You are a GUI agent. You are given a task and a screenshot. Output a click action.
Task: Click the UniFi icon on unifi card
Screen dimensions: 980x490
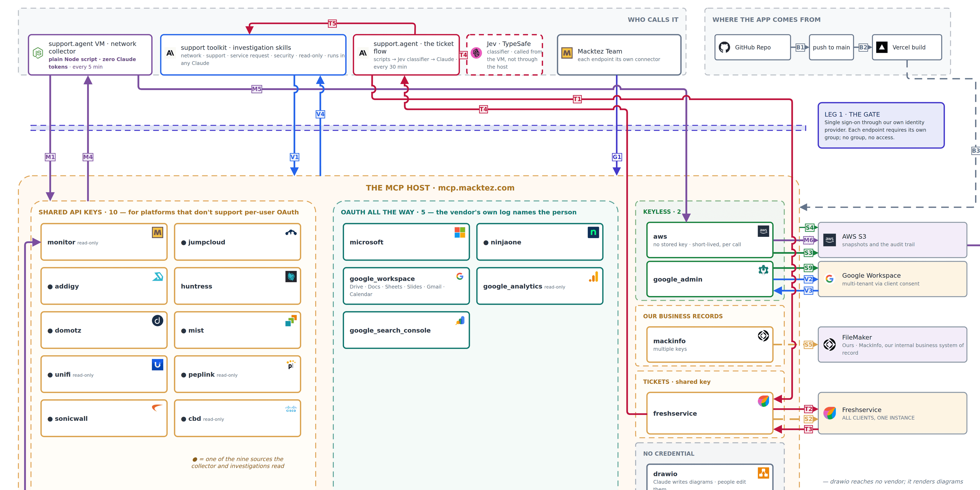157,365
